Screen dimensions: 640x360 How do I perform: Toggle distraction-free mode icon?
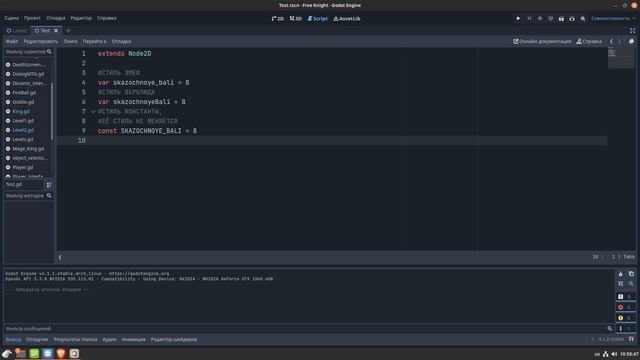point(632,31)
